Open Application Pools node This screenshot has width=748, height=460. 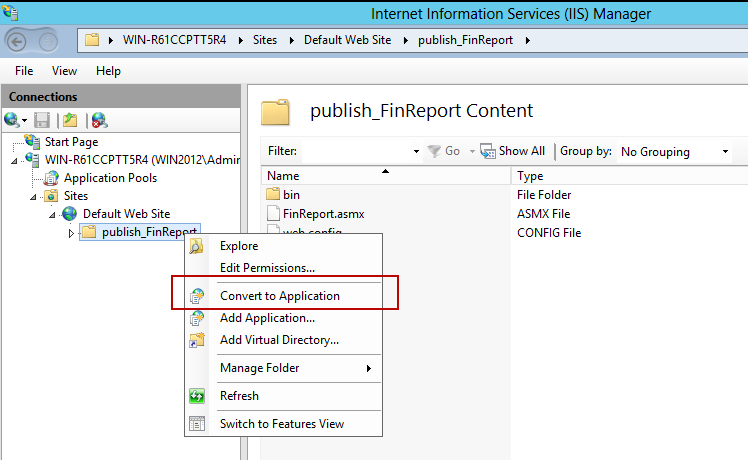110,178
